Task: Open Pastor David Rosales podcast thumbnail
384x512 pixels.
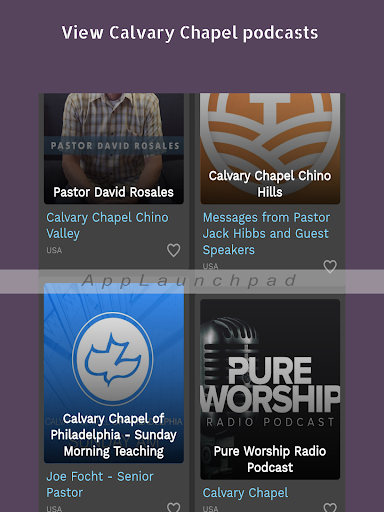Action: (x=114, y=148)
